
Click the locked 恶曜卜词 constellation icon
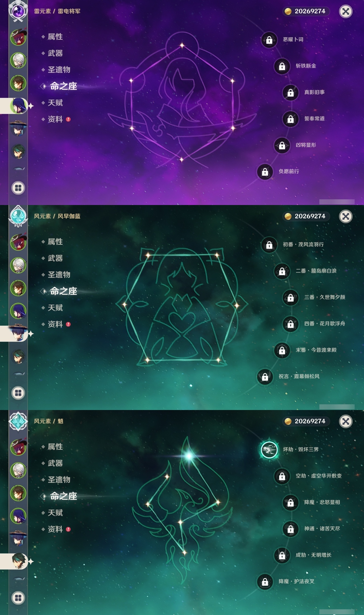(x=269, y=40)
